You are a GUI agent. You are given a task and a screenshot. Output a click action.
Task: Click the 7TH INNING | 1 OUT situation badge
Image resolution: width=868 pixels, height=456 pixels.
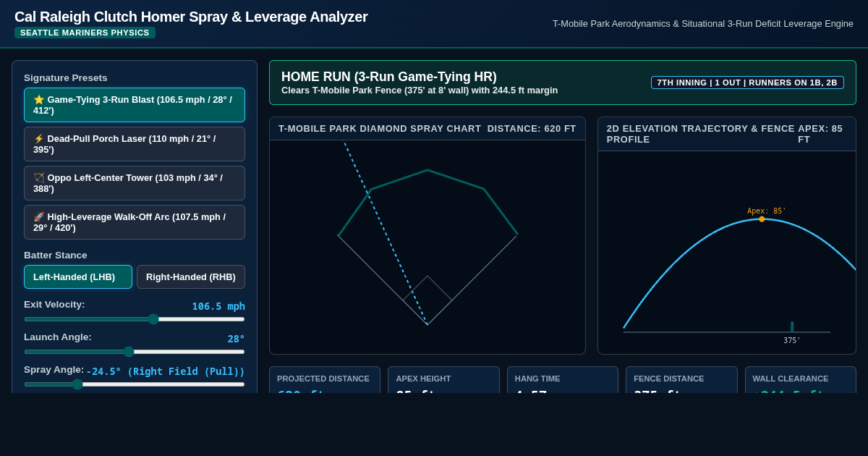(747, 83)
